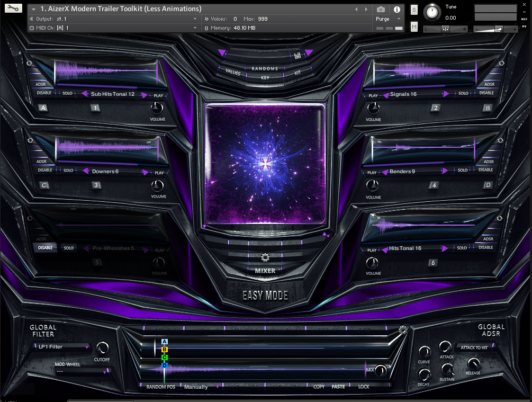The width and height of the screenshot is (532, 402).
Task: Open the Purge dropdown menu
Action: 389,19
